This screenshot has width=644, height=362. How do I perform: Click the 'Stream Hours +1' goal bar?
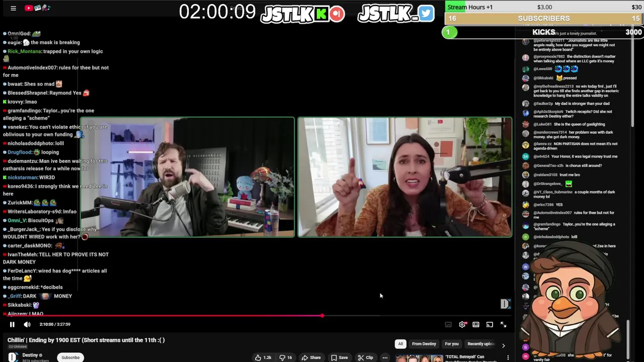544,7
